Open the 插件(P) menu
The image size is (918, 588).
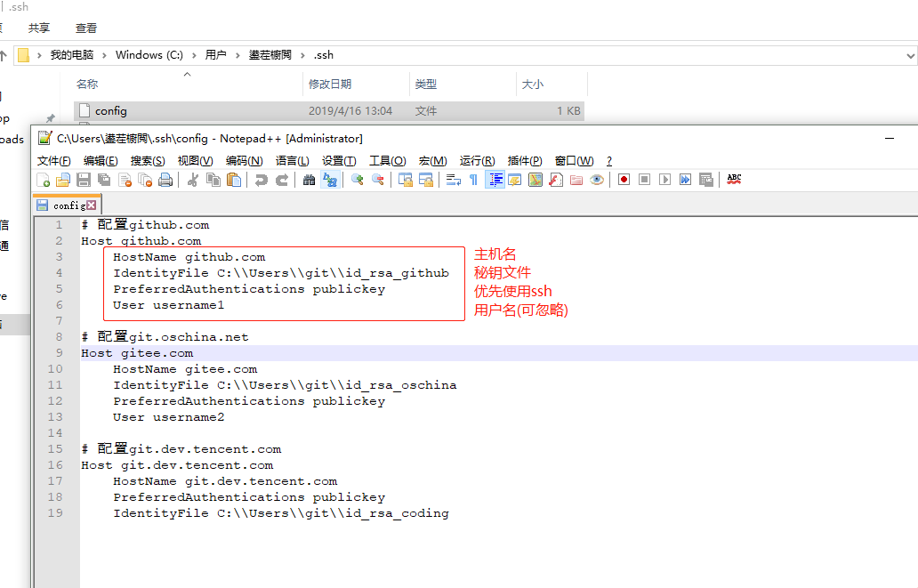click(525, 161)
